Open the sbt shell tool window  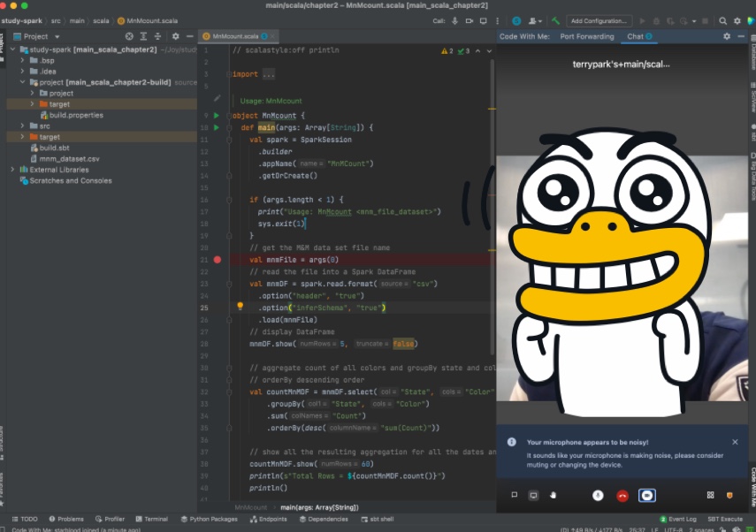coord(378,519)
